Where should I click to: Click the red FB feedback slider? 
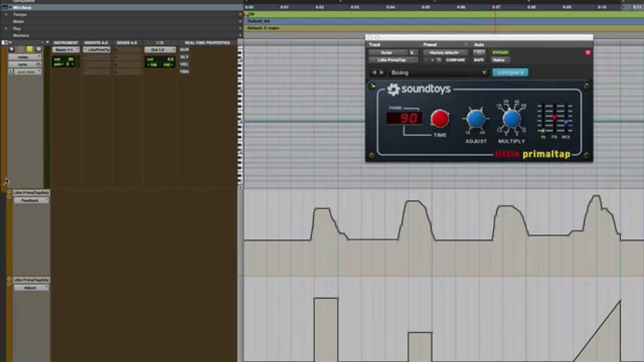click(554, 117)
